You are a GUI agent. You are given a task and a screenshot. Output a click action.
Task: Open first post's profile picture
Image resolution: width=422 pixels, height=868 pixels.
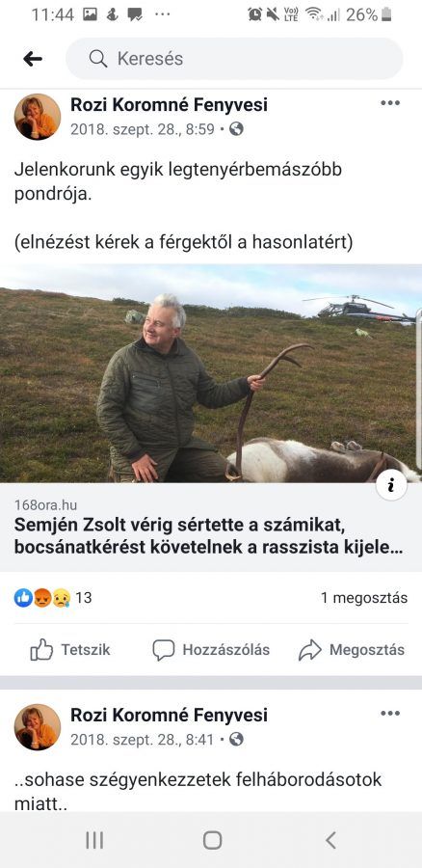click(38, 117)
